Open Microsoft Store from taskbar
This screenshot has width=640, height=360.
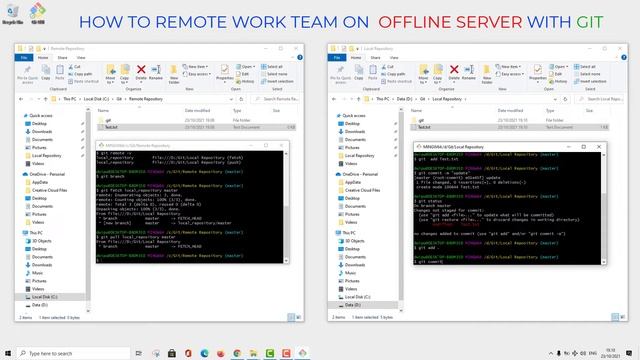coord(172,353)
